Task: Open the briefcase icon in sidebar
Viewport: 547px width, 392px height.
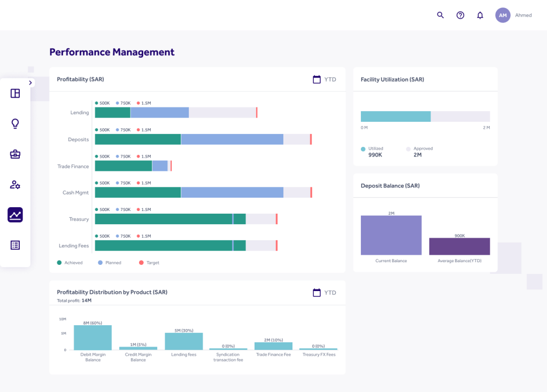Action: tap(15, 154)
